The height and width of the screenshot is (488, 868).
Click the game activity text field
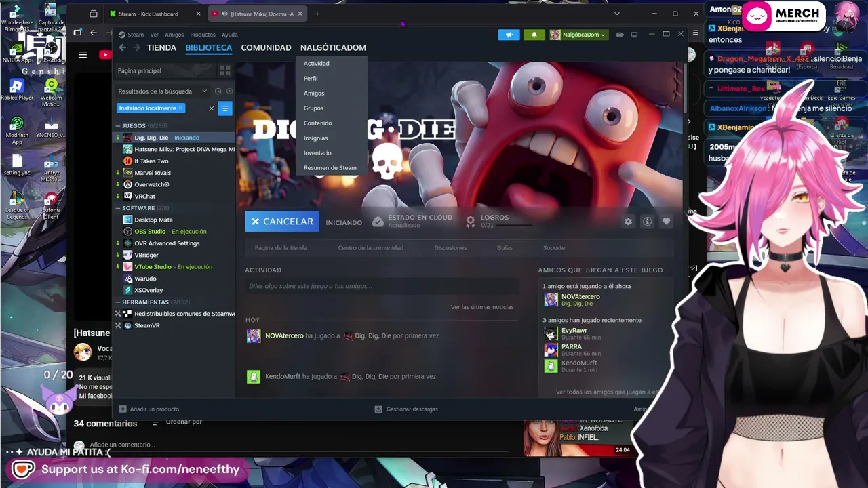pyautogui.click(x=382, y=286)
